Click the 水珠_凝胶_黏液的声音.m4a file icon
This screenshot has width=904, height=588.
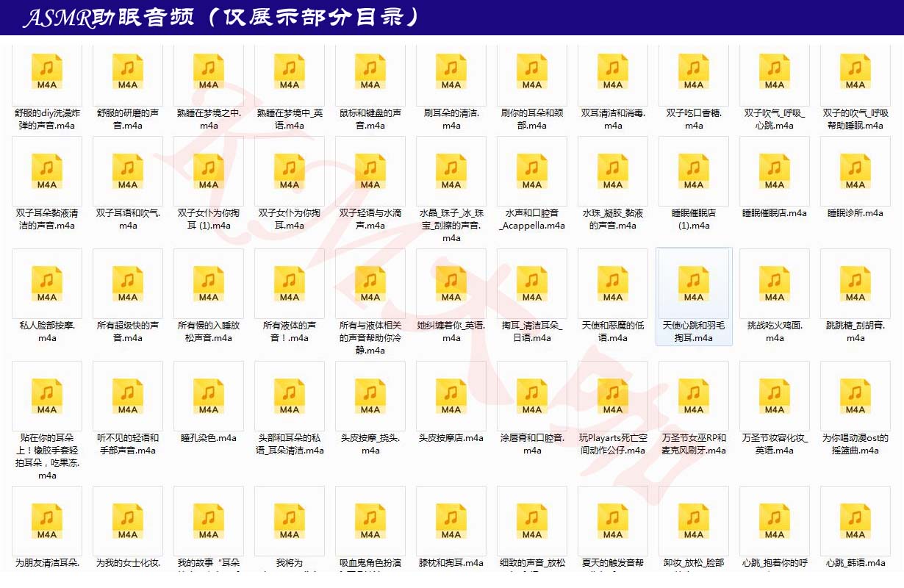coord(613,172)
